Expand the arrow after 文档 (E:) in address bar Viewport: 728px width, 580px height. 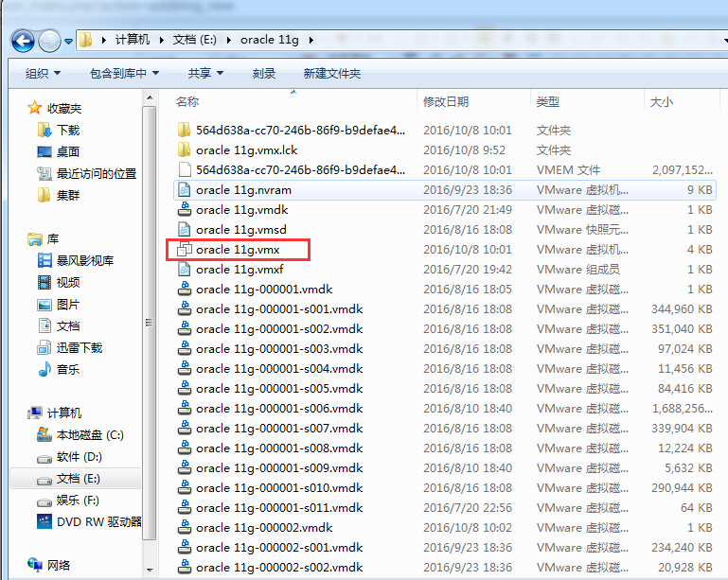pos(228,40)
